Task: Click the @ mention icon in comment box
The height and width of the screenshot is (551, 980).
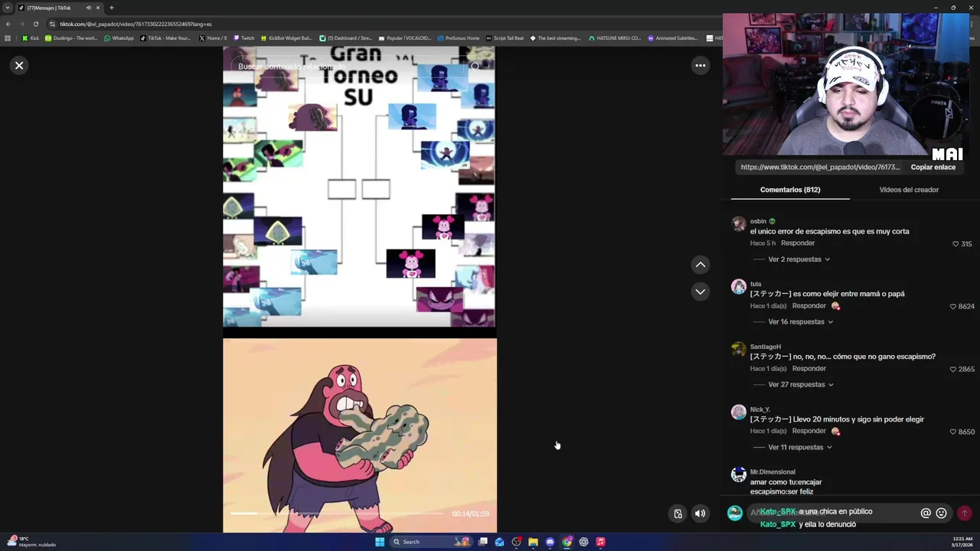Action: pos(926,514)
